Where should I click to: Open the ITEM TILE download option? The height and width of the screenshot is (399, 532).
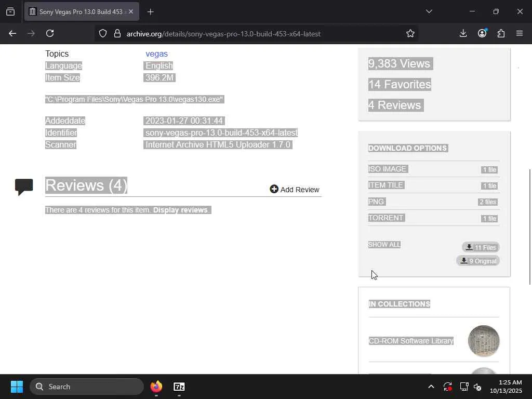click(x=433, y=185)
